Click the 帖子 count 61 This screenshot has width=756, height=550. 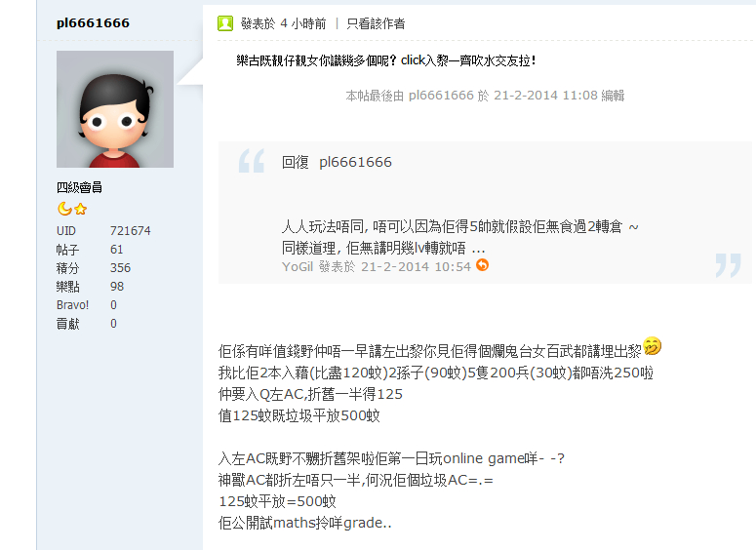[x=116, y=250]
